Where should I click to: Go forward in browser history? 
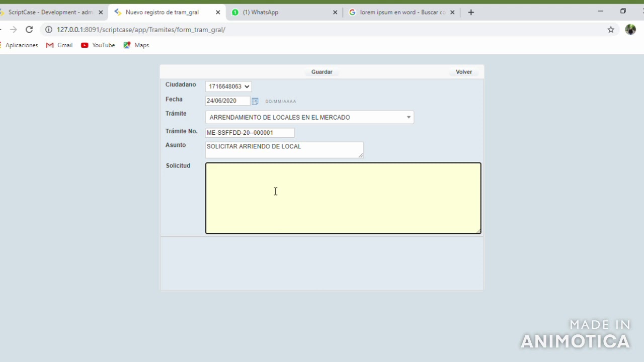pos(14,30)
